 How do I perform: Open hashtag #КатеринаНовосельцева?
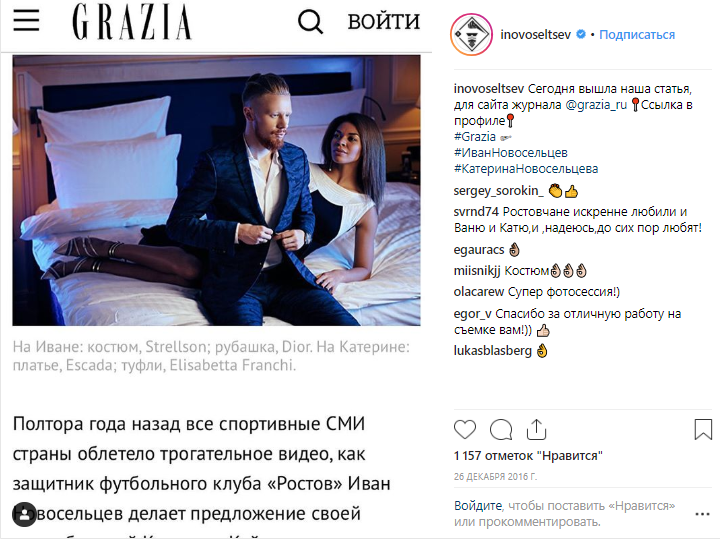coord(526,169)
